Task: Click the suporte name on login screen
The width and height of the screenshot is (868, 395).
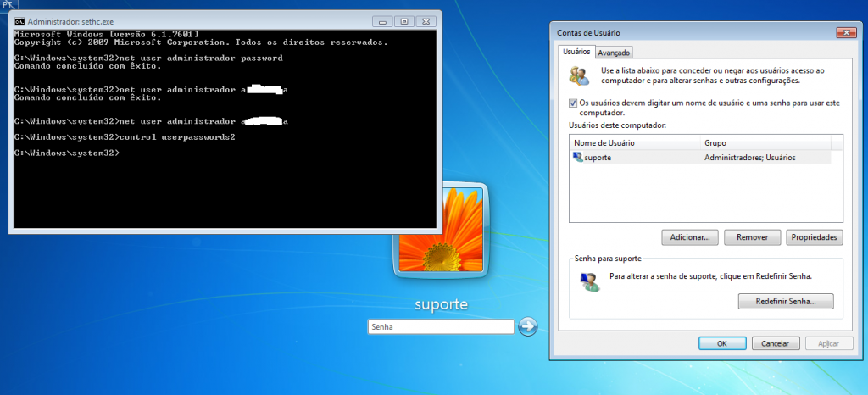Action: pos(441,304)
